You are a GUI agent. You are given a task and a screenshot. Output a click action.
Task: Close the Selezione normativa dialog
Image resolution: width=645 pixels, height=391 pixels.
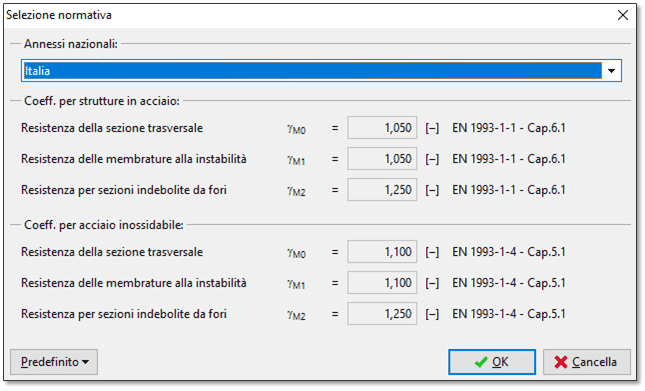pos(623,15)
